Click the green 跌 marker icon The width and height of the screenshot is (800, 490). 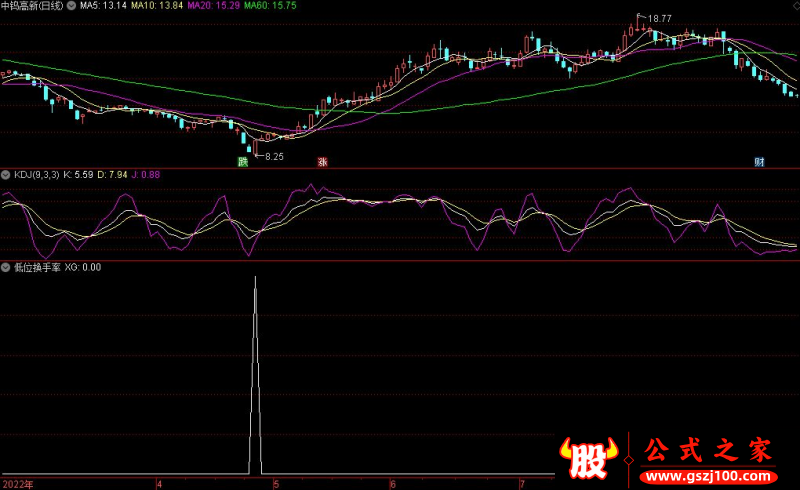[x=242, y=161]
